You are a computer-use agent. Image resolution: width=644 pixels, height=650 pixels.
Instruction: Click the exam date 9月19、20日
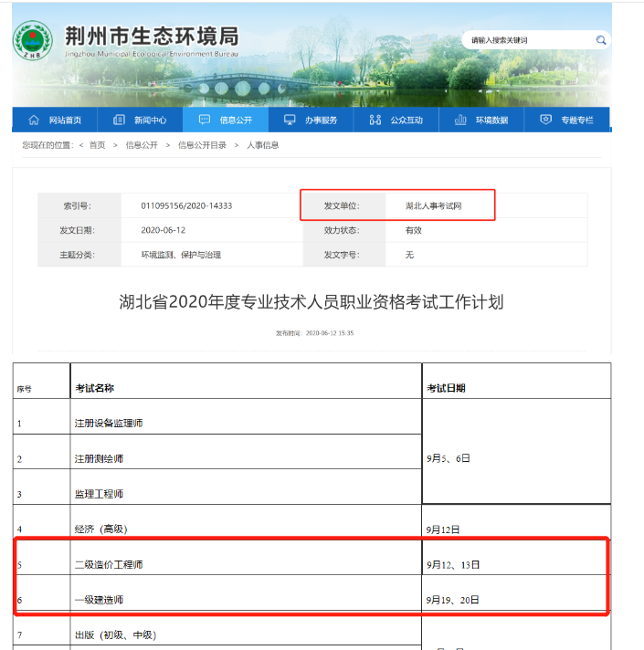[452, 601]
